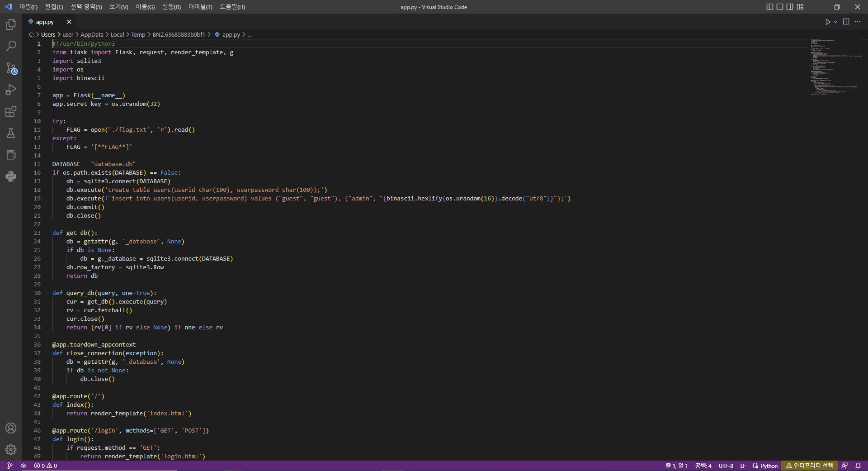The image size is (868, 471).
Task: Click line number 42 in the gutter
Action: tap(37, 396)
